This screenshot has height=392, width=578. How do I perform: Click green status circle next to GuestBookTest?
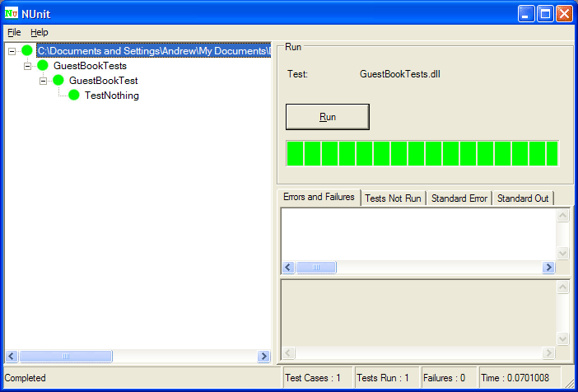coord(58,80)
